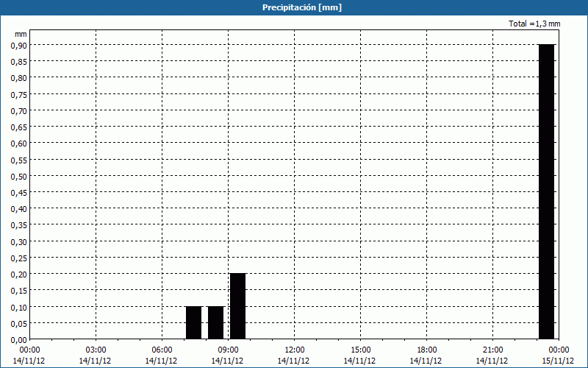Click the 0,10 y-axis value

(x=19, y=307)
